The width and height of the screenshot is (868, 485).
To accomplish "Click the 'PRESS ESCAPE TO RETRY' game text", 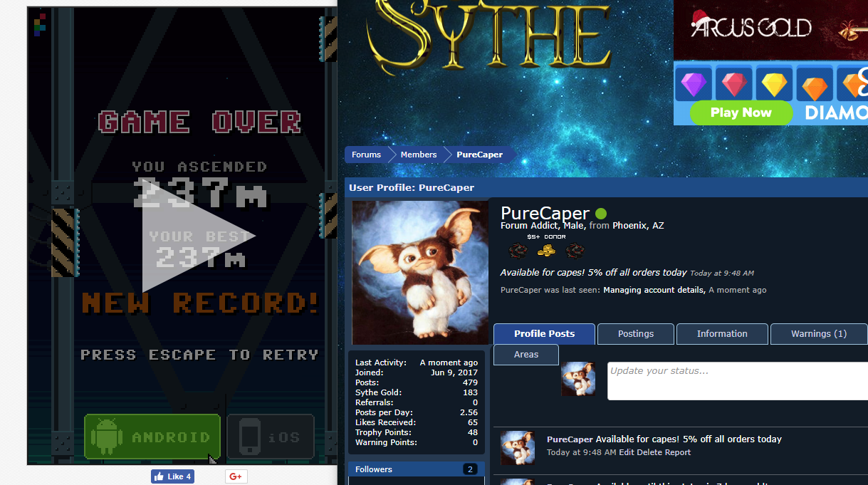I will pos(199,355).
